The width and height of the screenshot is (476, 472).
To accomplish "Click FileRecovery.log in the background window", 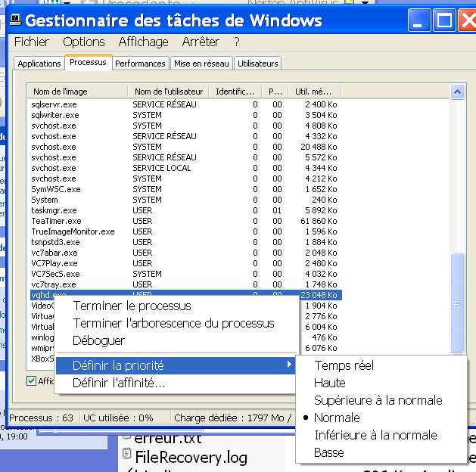I will 191,457.
